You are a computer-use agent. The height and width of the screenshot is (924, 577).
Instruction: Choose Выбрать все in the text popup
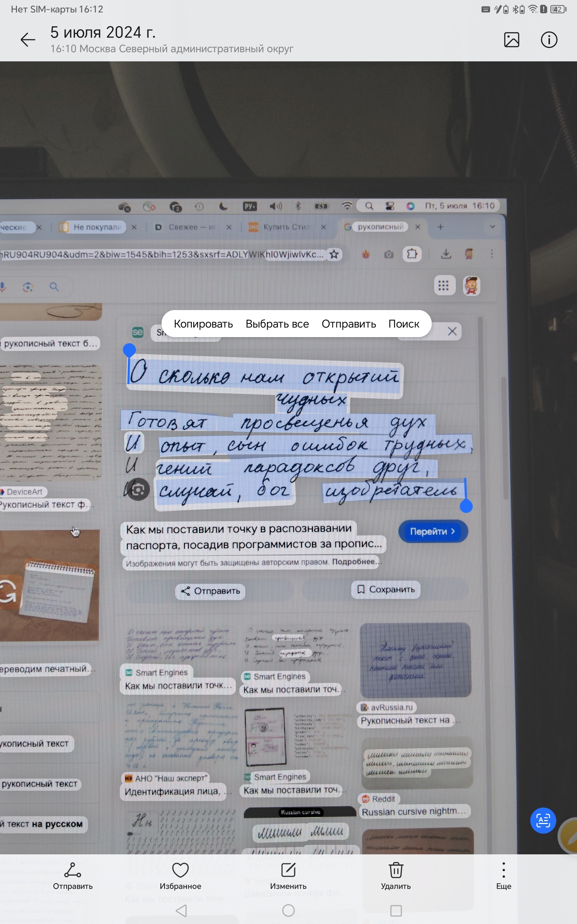[277, 324]
